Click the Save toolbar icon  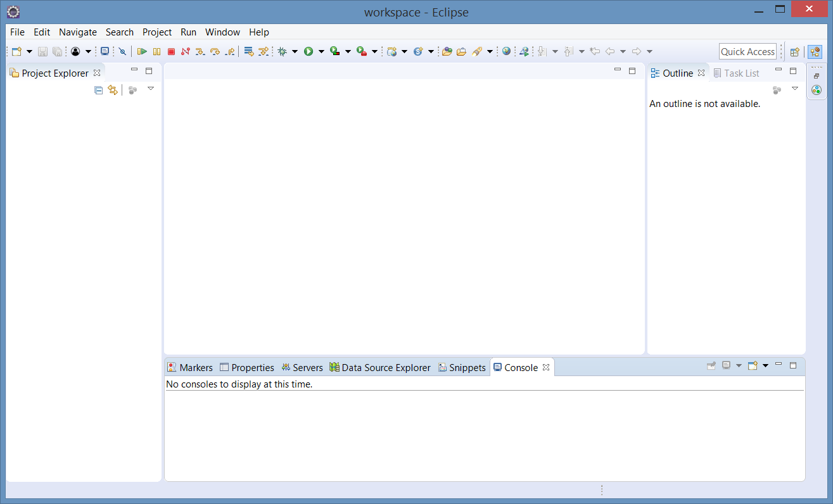pyautogui.click(x=42, y=51)
